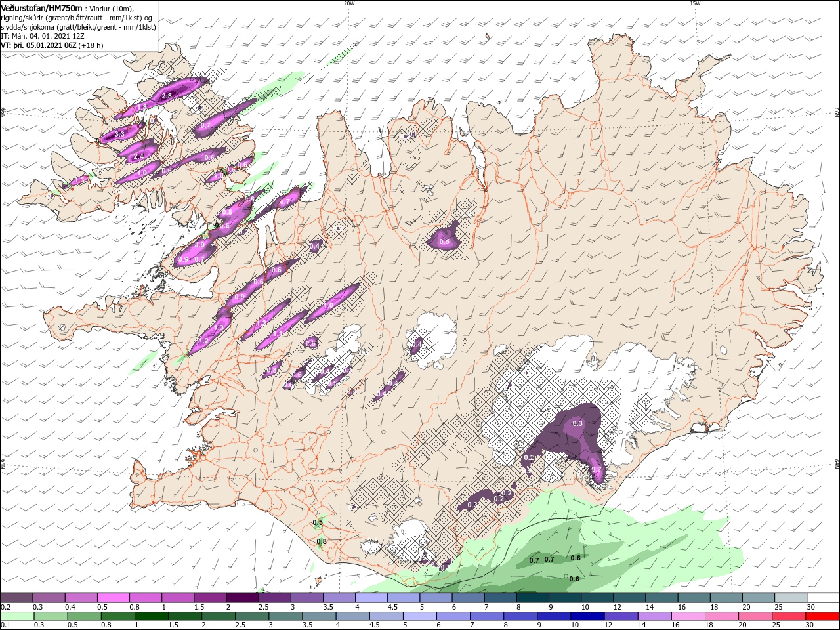Pick the 3 swatch in lower legend row
This screenshot has height=630, width=840.
(285, 616)
